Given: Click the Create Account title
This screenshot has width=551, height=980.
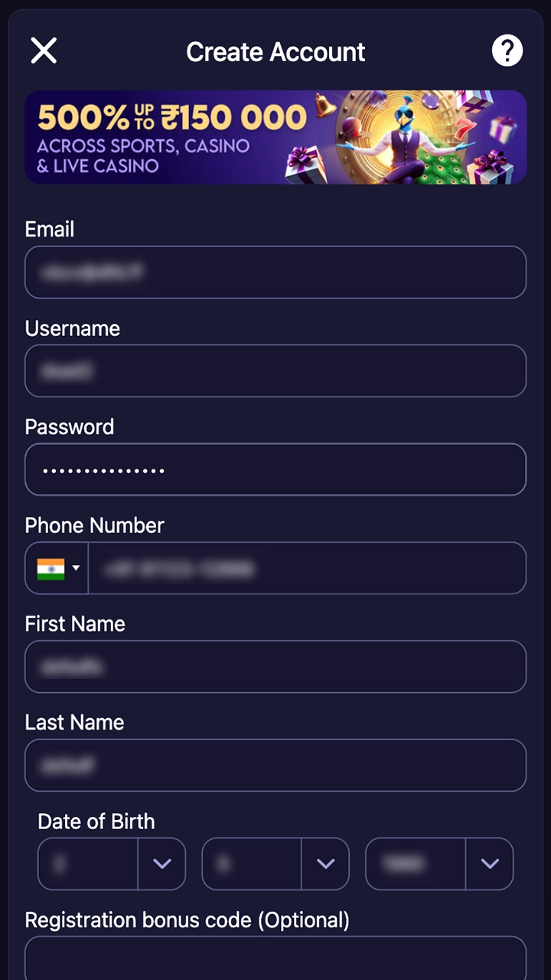Looking at the screenshot, I should pos(275,52).
